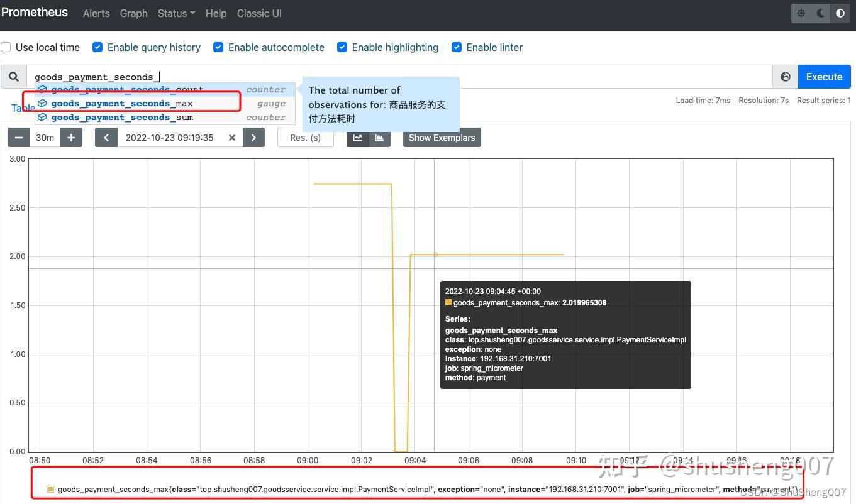Viewport: 856px width, 504px height.
Task: Switch to the dark theme moon icon
Action: [x=820, y=13]
